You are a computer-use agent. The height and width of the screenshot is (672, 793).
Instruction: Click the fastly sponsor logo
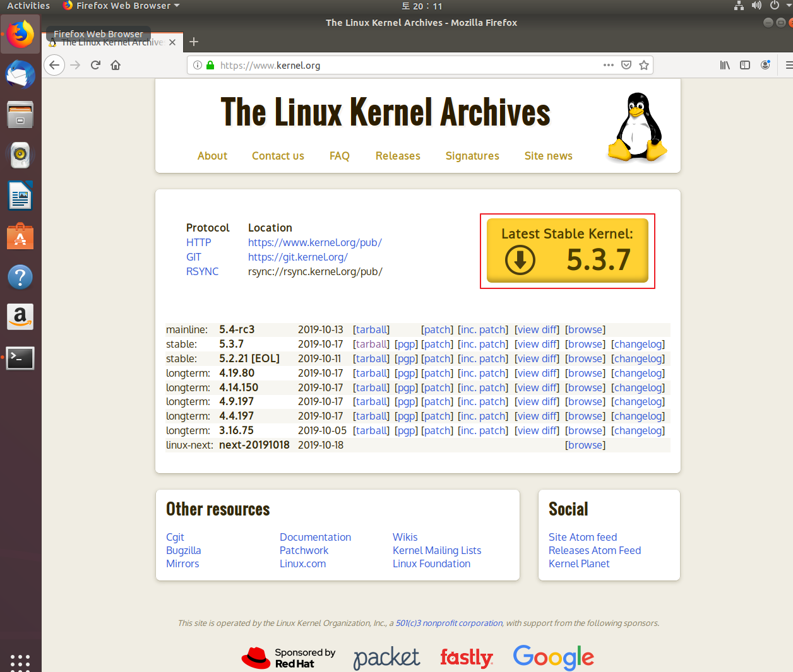click(x=467, y=658)
